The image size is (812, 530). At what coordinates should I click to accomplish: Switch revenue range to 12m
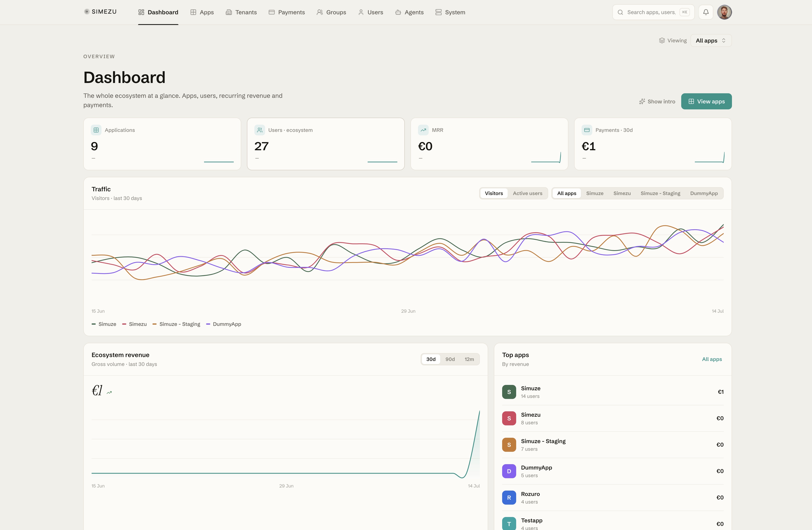pos(469,359)
